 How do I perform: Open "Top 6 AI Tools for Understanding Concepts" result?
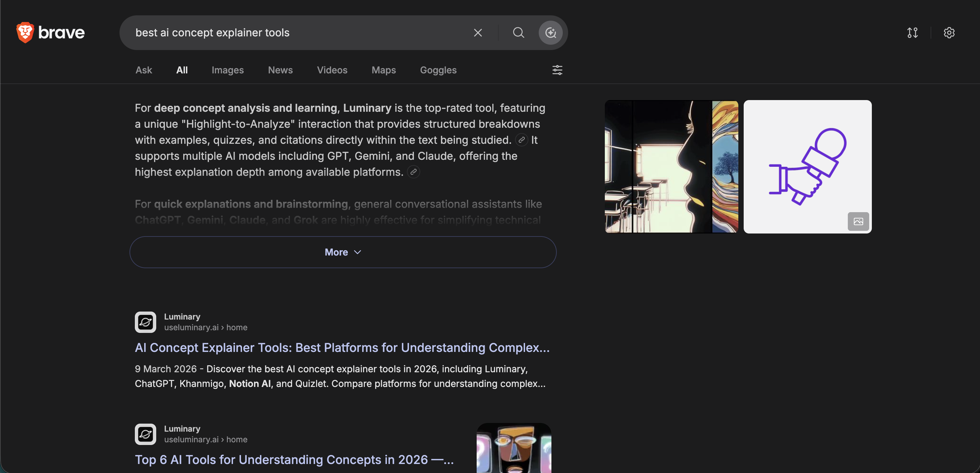tap(294, 460)
